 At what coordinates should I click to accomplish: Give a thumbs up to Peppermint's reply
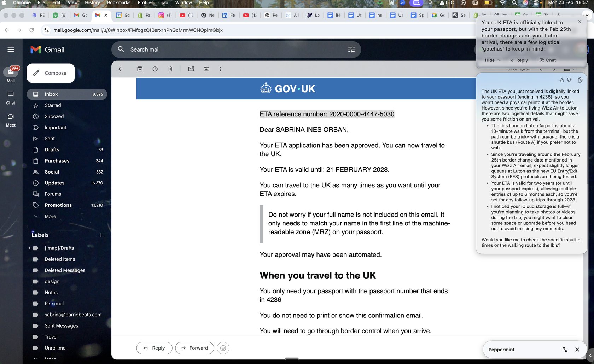pyautogui.click(x=561, y=80)
